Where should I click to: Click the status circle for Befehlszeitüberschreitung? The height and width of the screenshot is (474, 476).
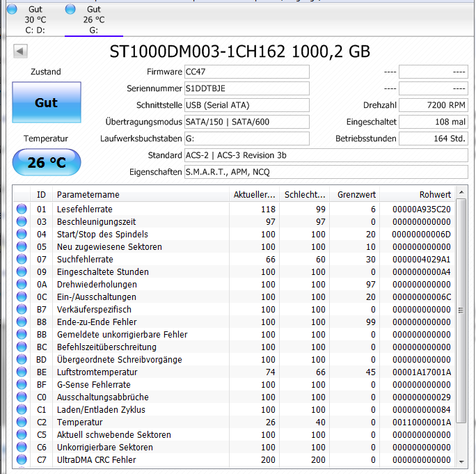tap(22, 347)
